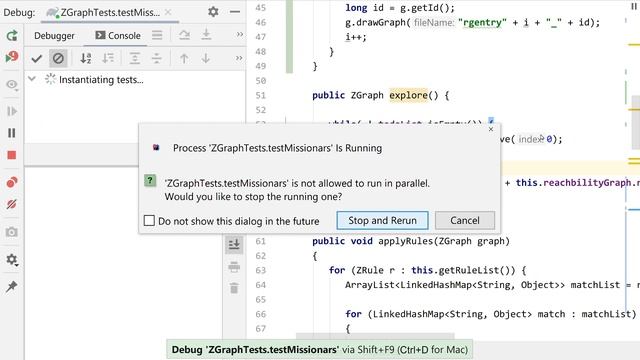This screenshot has height=360, width=640.
Task: Click the Rerun debug session icon
Action: (11, 36)
